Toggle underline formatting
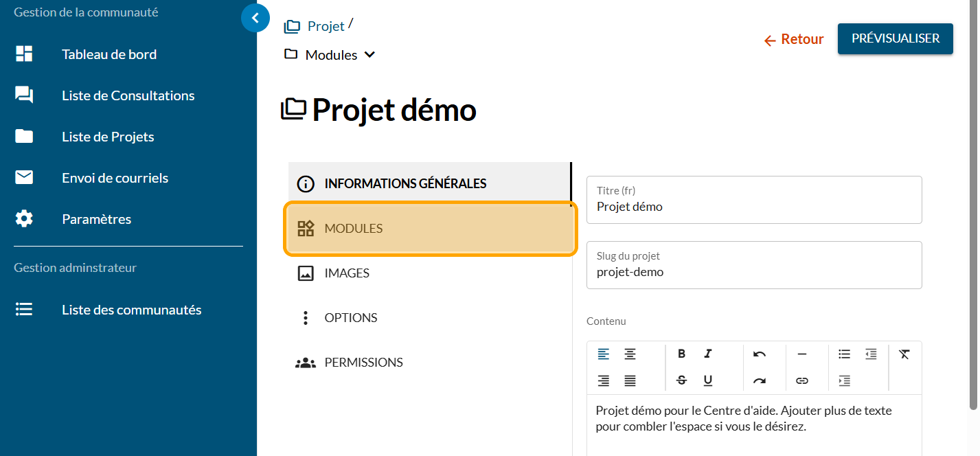Screen dimensions: 980x456 coord(707,380)
